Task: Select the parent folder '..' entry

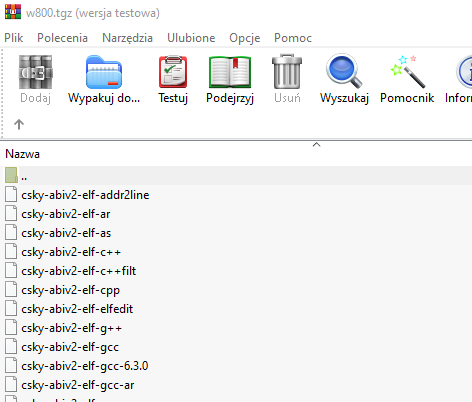Action: click(x=236, y=176)
